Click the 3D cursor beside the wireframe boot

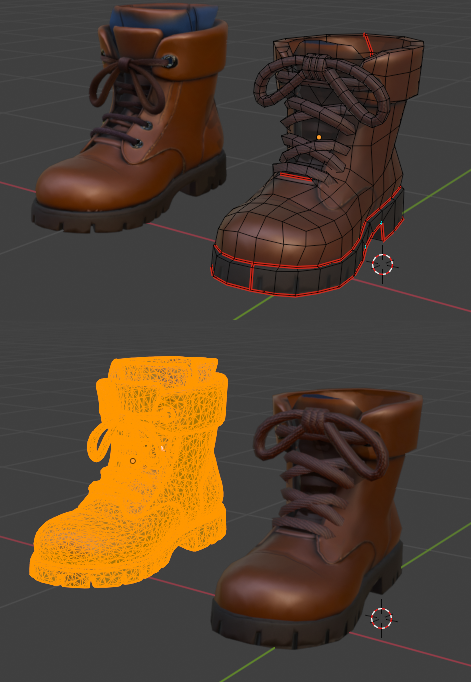[383, 264]
